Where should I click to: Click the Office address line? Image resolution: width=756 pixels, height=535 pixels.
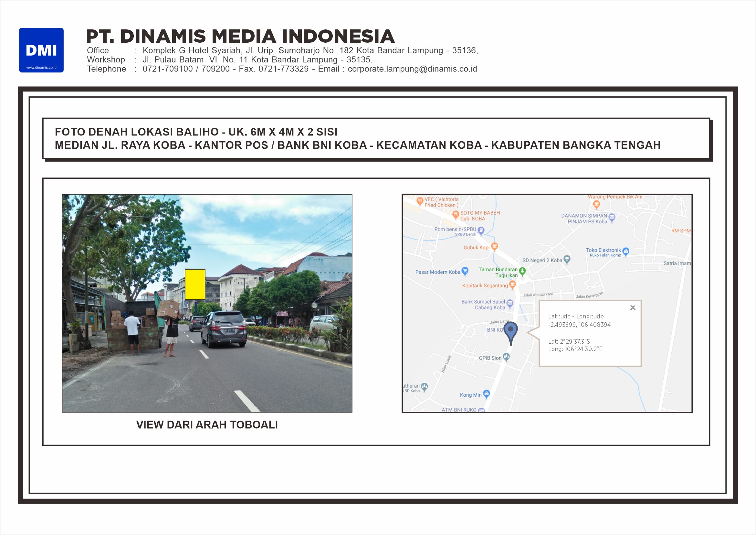tap(282, 50)
